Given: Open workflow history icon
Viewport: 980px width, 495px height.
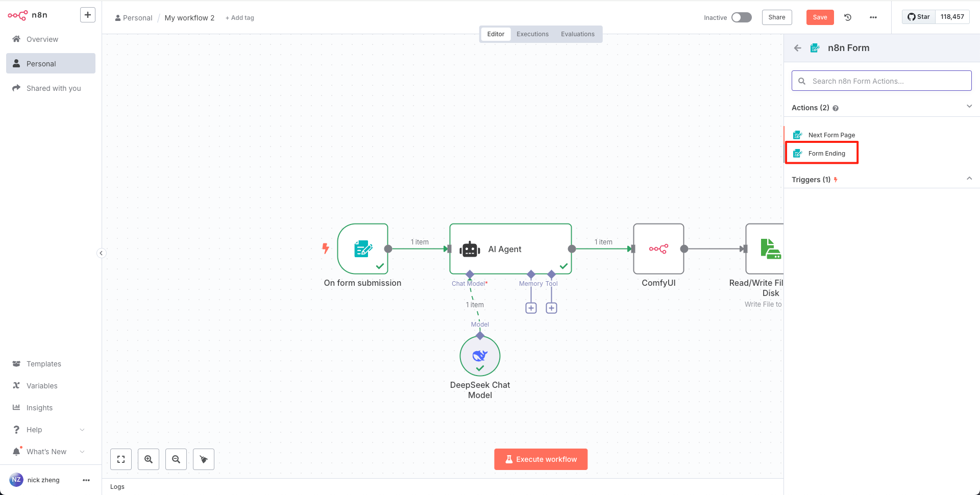Looking at the screenshot, I should click(x=848, y=17).
